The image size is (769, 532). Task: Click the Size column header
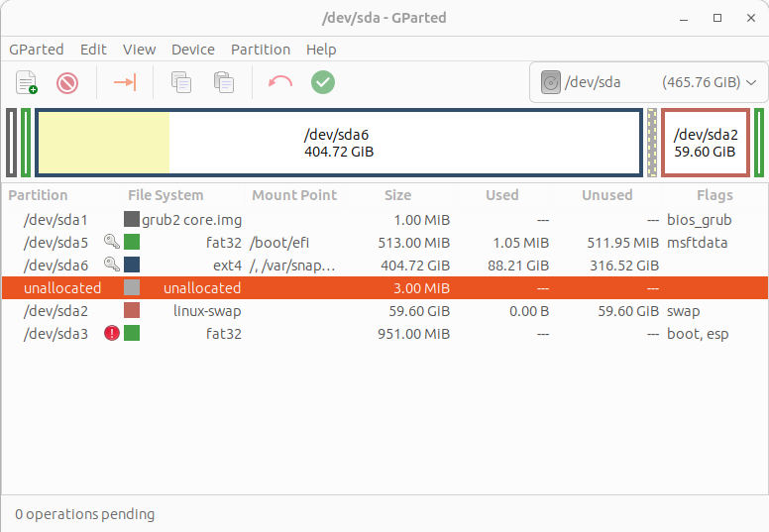[397, 195]
